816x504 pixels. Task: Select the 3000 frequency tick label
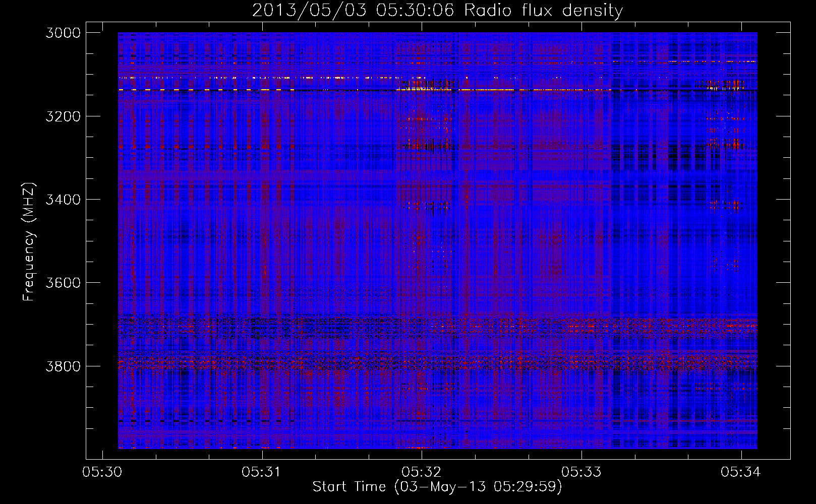63,33
